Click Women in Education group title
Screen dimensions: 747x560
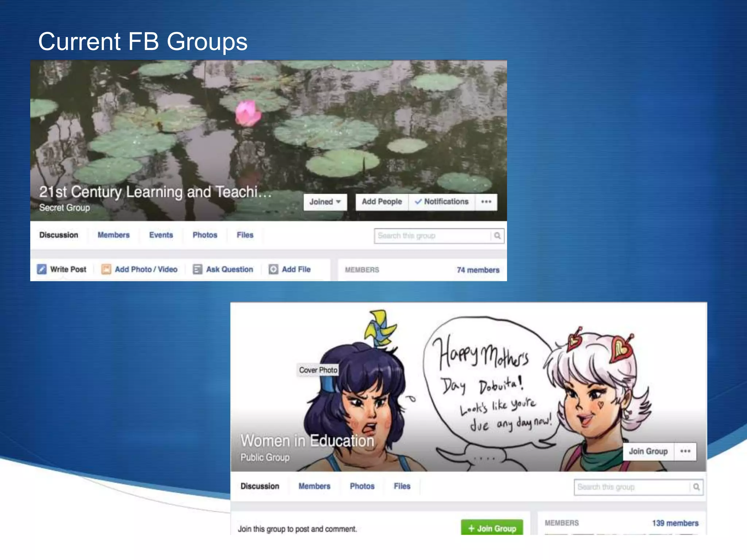point(307,441)
